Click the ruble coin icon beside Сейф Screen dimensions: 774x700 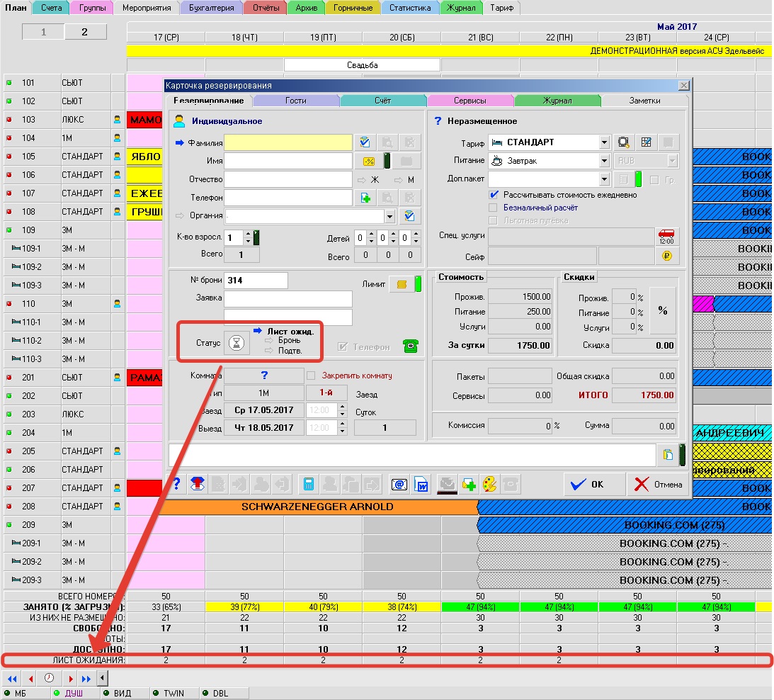[666, 256]
